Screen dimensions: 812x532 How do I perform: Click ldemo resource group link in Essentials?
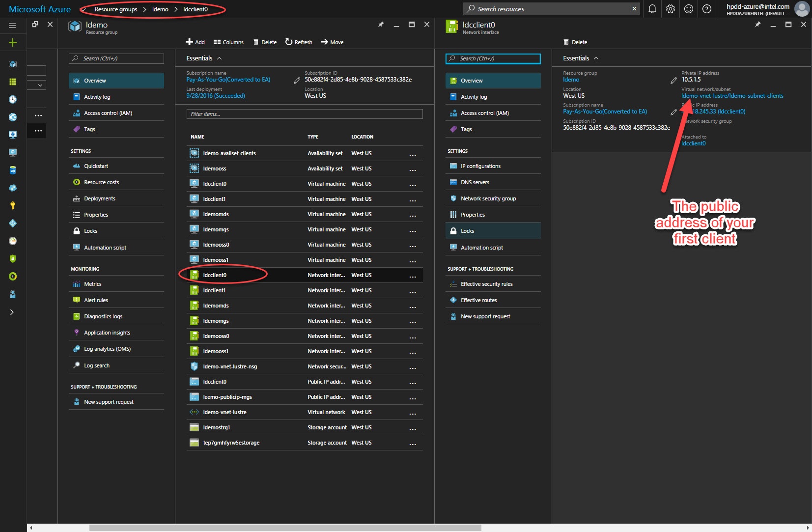[571, 80]
